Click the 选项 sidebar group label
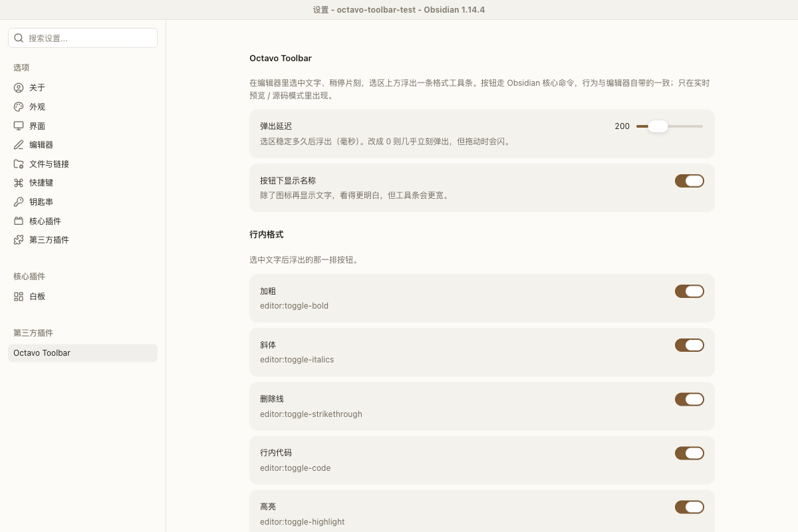This screenshot has height=532, width=798. 21,68
